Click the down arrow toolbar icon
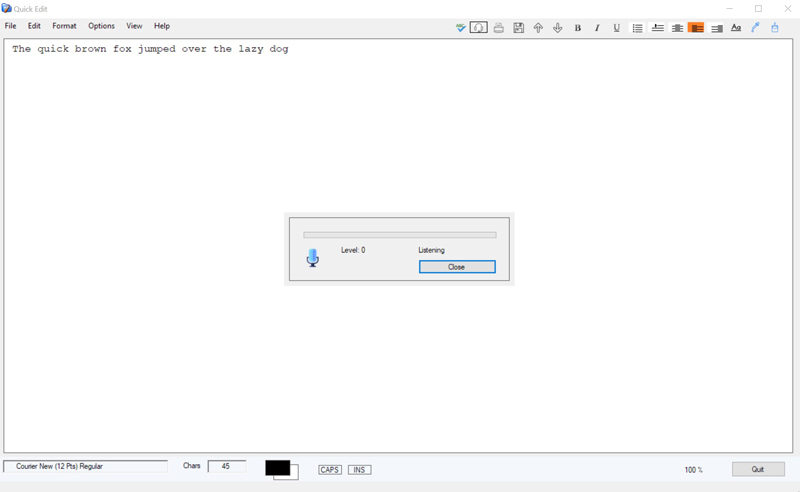The height and width of the screenshot is (492, 800). pyautogui.click(x=558, y=28)
